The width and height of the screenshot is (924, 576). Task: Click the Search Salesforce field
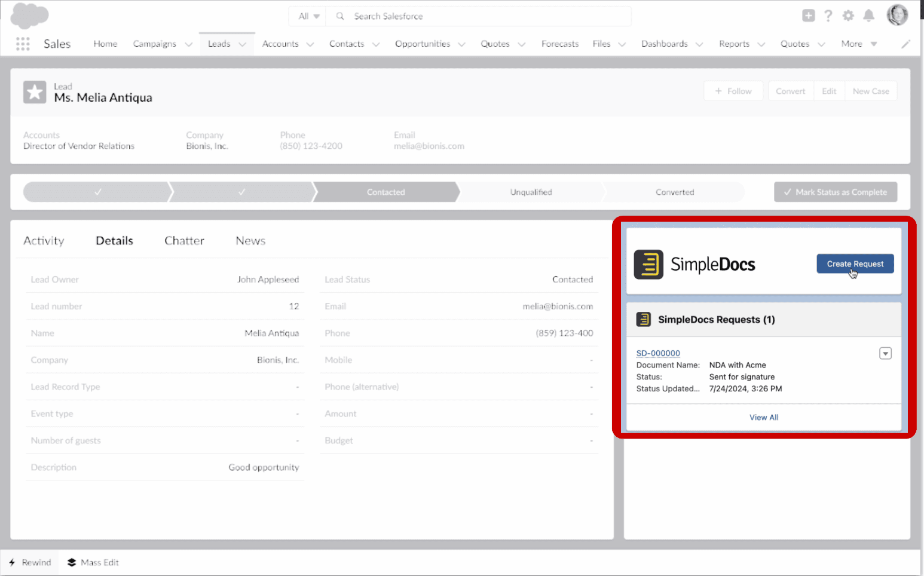click(478, 16)
